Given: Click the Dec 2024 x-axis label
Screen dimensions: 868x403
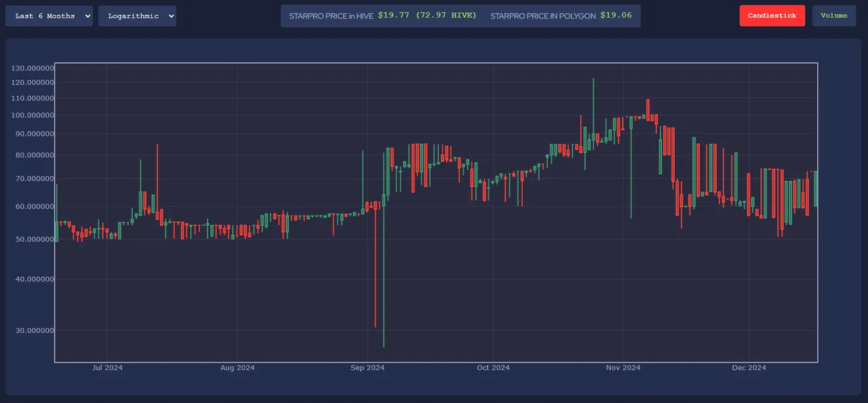Looking at the screenshot, I should (749, 368).
